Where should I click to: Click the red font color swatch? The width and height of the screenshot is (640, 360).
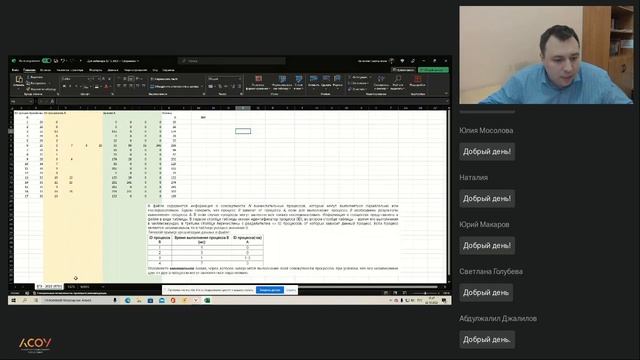pyautogui.click(x=106, y=87)
